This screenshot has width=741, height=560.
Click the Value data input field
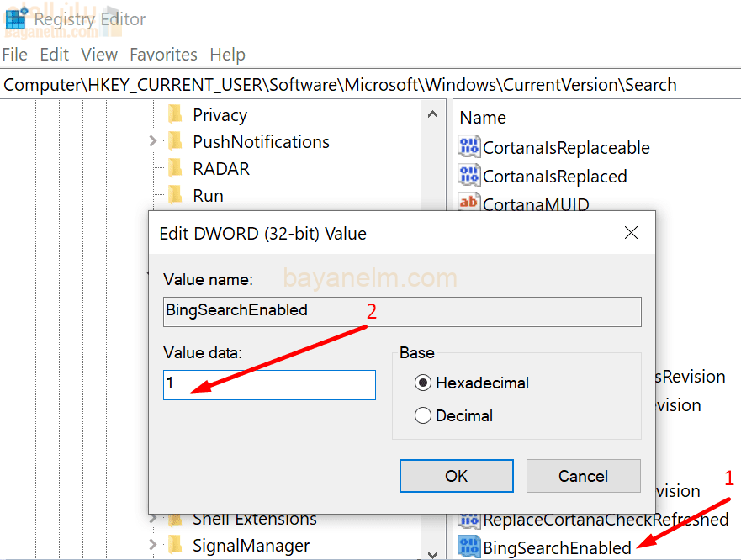click(x=269, y=384)
